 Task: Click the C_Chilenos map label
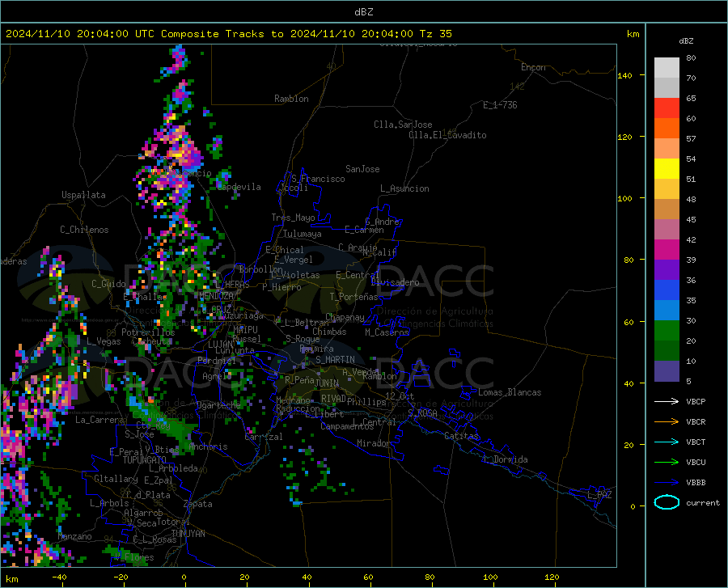coord(84,230)
